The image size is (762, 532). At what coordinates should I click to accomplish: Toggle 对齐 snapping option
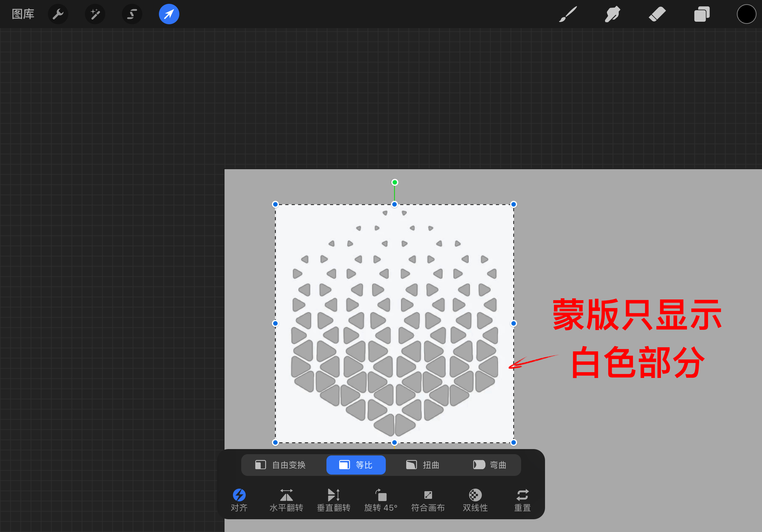(239, 499)
